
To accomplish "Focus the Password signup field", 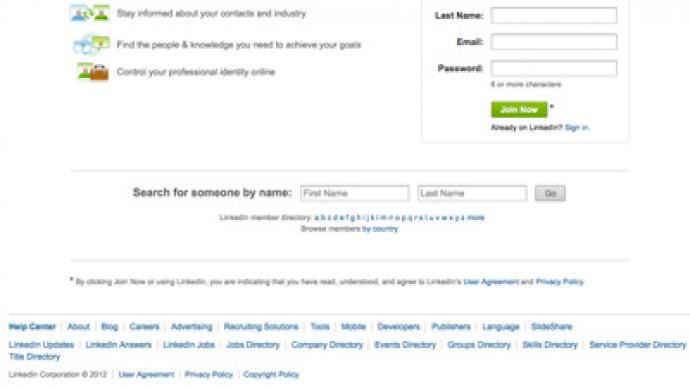I will [554, 68].
